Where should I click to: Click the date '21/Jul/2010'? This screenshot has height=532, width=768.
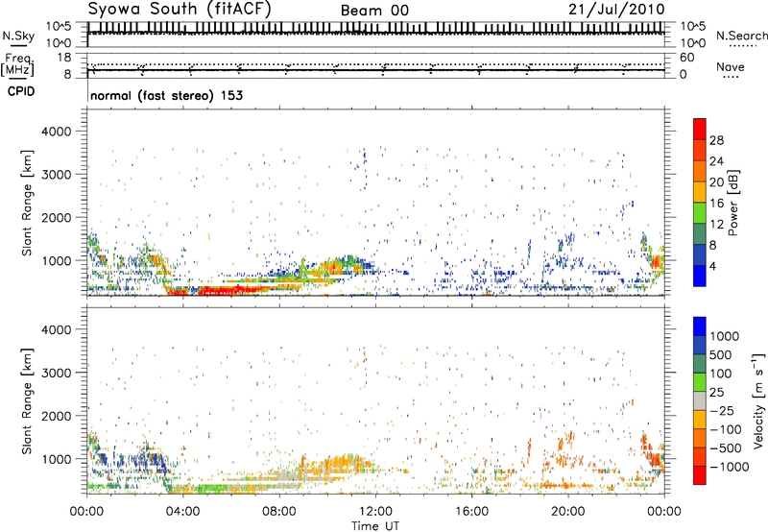pos(616,10)
